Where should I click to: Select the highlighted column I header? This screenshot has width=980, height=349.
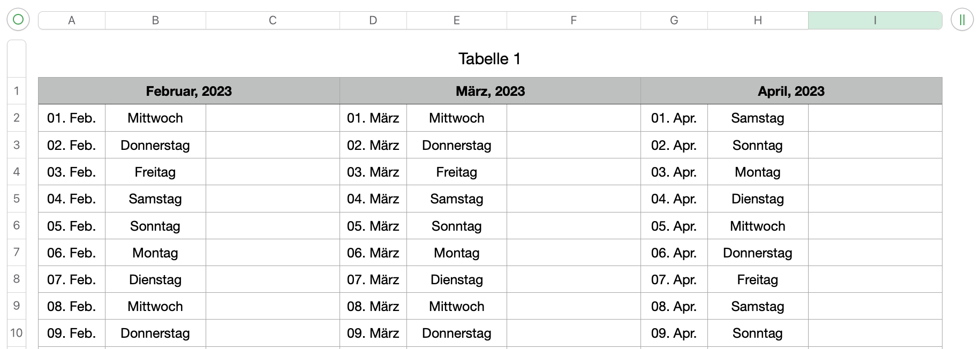point(875,20)
